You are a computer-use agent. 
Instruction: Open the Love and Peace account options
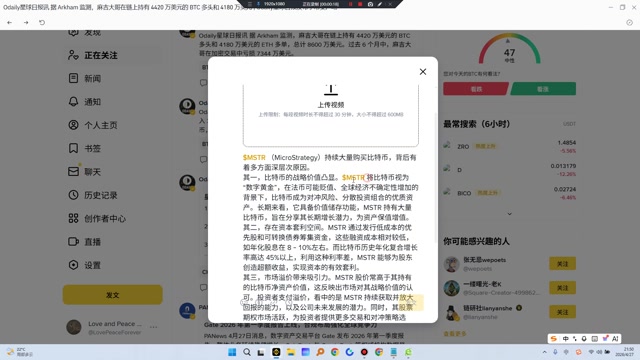(153, 327)
